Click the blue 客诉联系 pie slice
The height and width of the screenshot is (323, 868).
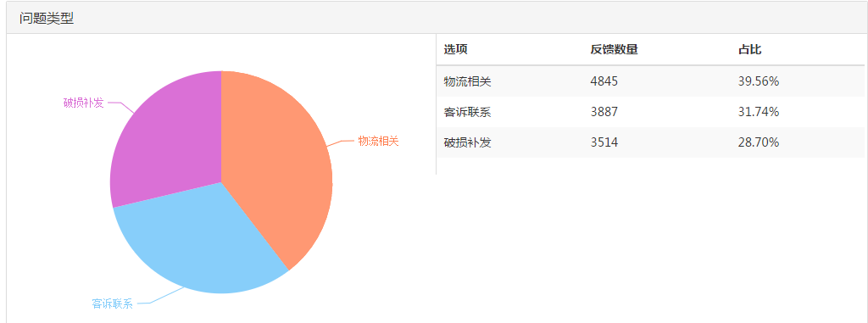[x=194, y=244]
